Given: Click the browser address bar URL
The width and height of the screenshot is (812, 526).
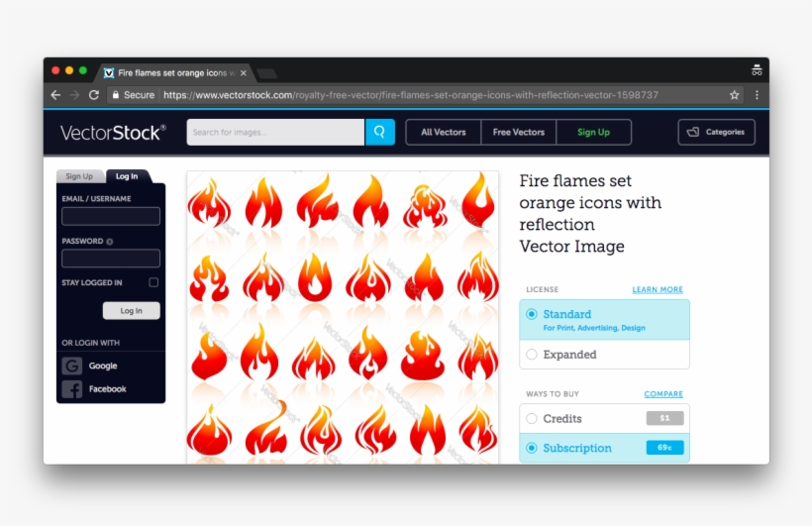Looking at the screenshot, I should pos(411,95).
